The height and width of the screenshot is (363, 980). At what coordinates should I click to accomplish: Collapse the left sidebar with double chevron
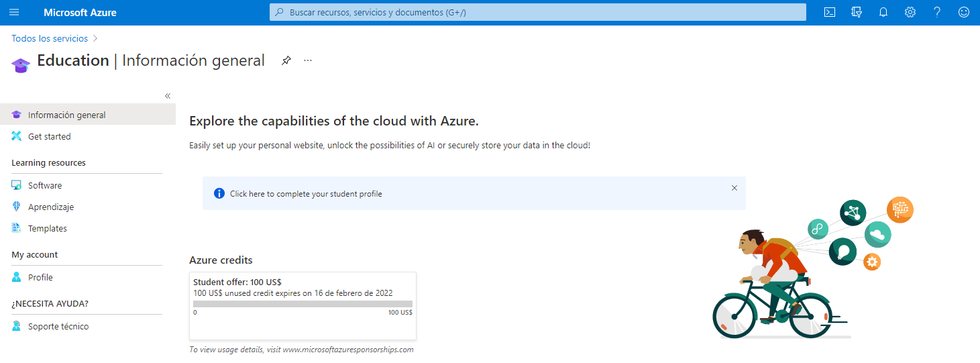tap(168, 96)
